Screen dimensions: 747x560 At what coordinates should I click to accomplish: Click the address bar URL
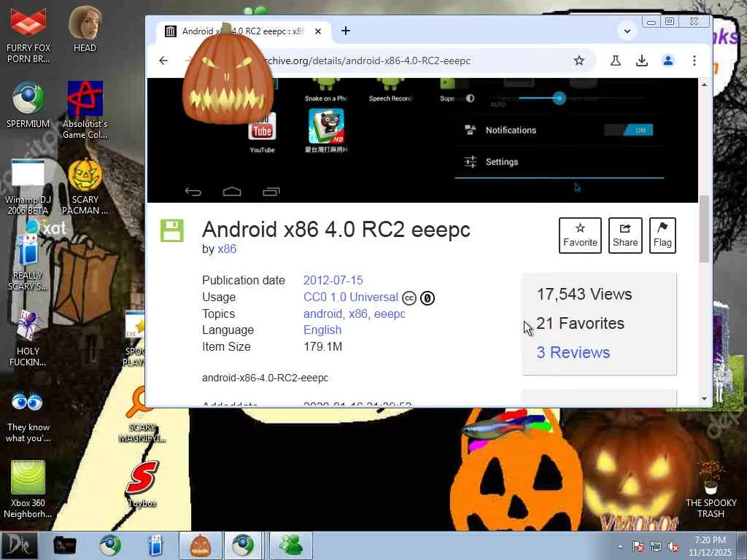pos(367,61)
